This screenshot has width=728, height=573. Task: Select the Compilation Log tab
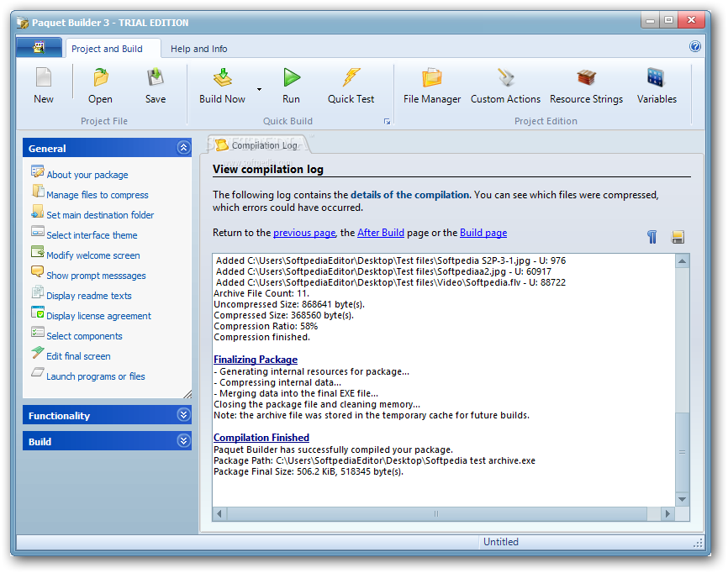258,145
